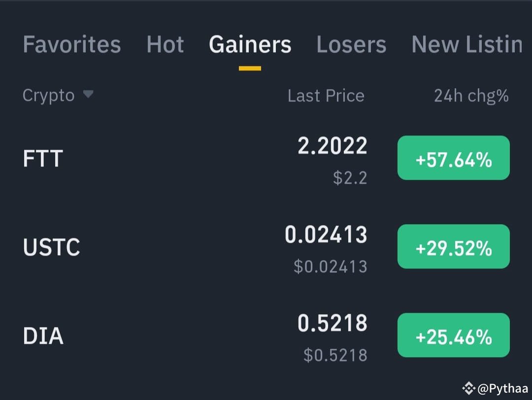Open the DIA coin row
Screen dimensions: 532x400
(266, 335)
